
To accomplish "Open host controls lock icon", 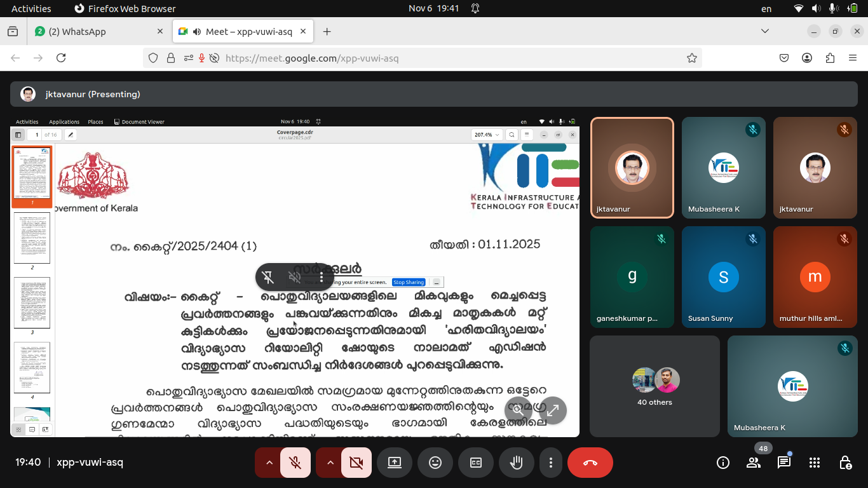I will [x=845, y=463].
